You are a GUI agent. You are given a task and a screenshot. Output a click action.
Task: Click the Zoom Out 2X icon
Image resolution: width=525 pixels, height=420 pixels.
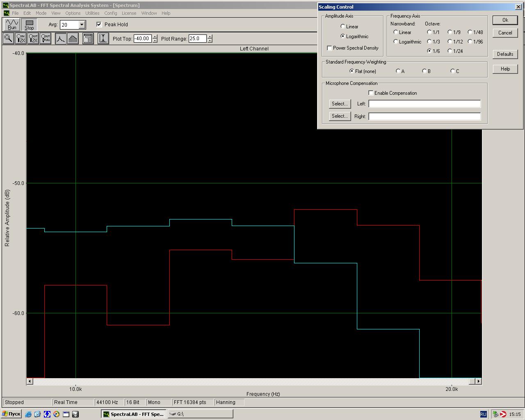pyautogui.click(x=33, y=39)
